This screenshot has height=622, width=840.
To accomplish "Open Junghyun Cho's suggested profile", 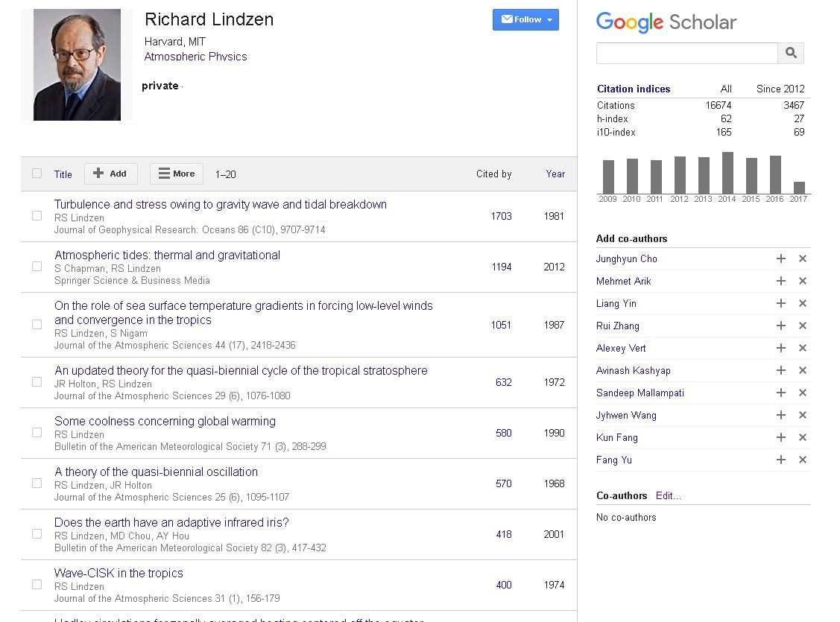I will 626,259.
